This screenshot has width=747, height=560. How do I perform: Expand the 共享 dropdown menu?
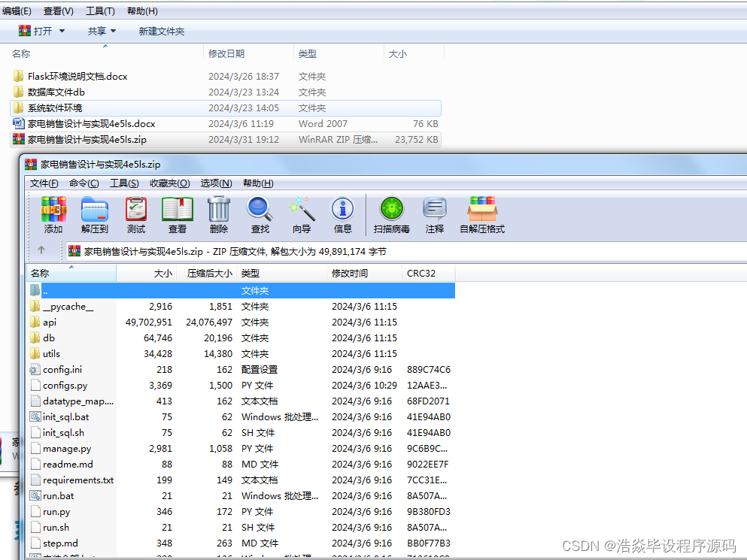click(x=102, y=31)
